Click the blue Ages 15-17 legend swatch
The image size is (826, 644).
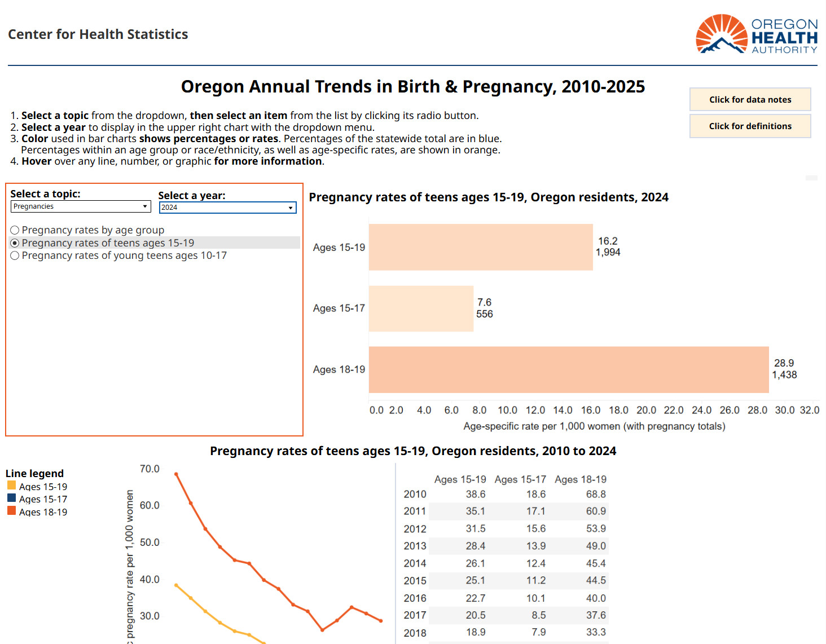pyautogui.click(x=12, y=498)
